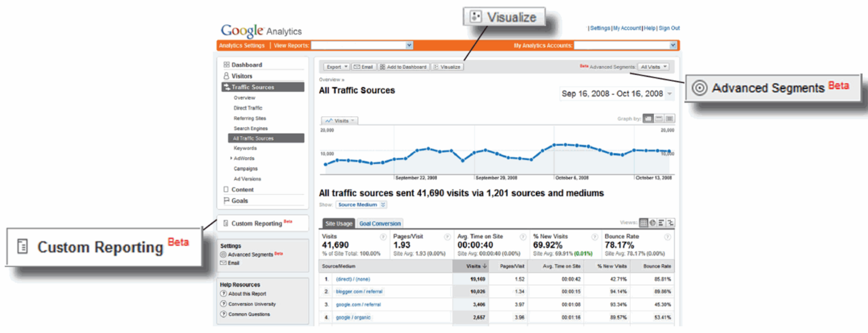The image size is (868, 333).
Task: Select the table grid view icon
Action: point(643,223)
